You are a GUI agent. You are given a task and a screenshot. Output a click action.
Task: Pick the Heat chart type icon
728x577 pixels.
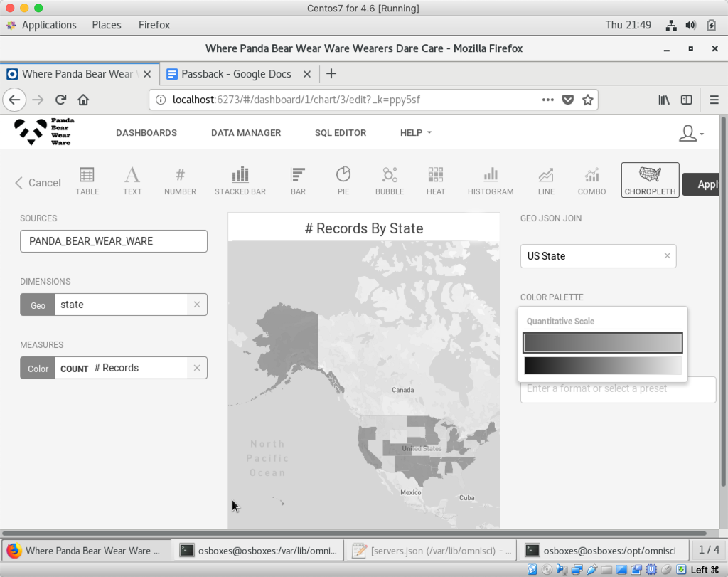(x=436, y=181)
